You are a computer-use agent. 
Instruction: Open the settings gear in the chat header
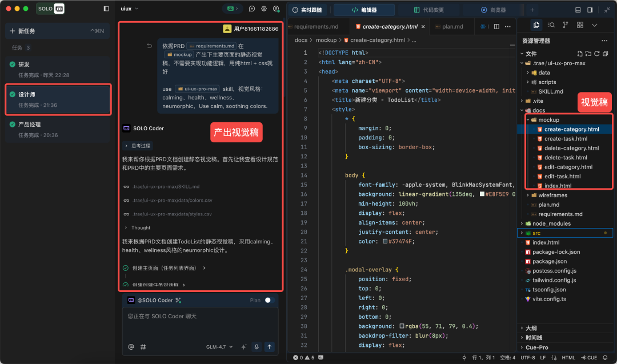pyautogui.click(x=264, y=9)
